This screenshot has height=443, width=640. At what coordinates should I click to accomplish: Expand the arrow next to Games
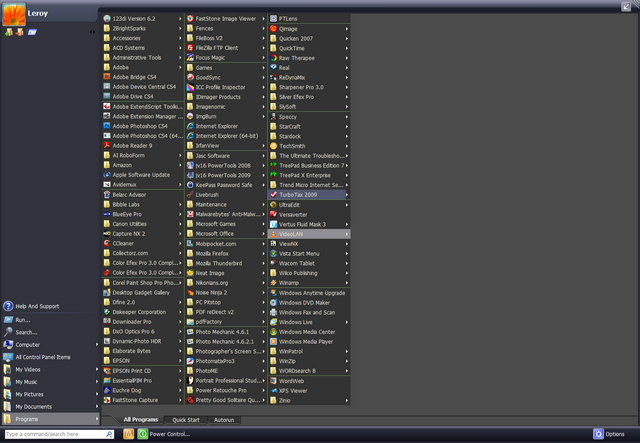(x=264, y=68)
